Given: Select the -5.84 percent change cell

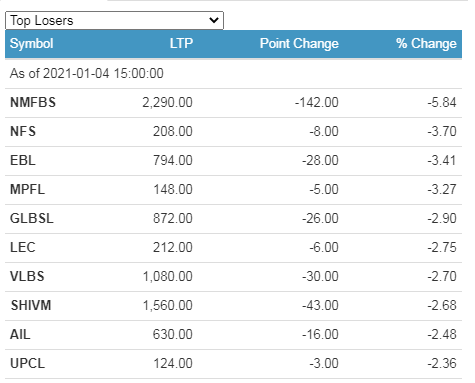Looking at the screenshot, I should click(442, 102).
